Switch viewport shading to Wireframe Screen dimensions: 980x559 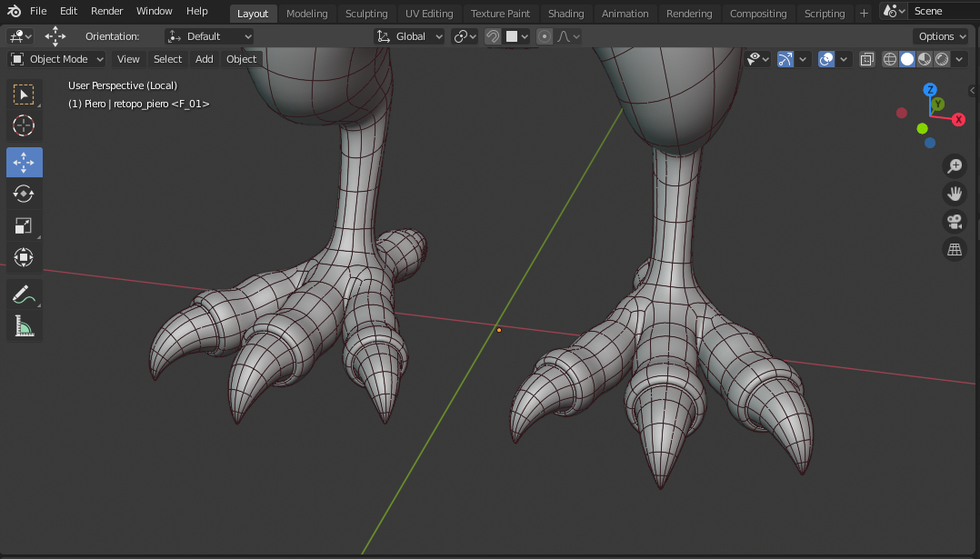pos(889,58)
